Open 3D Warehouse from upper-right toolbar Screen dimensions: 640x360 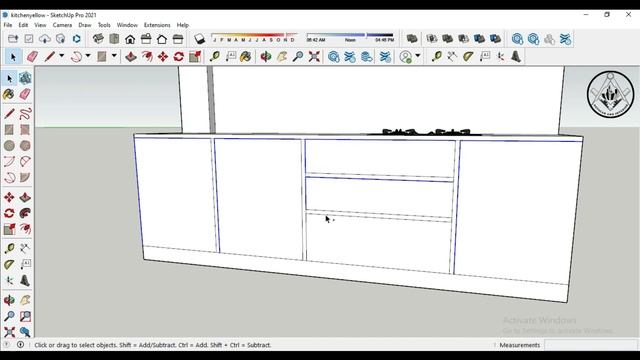tap(518, 39)
